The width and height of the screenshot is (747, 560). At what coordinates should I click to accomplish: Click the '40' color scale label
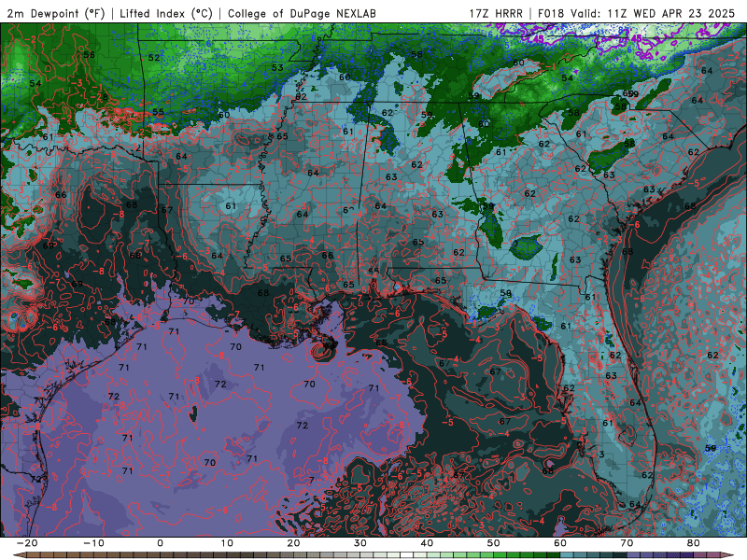(427, 543)
